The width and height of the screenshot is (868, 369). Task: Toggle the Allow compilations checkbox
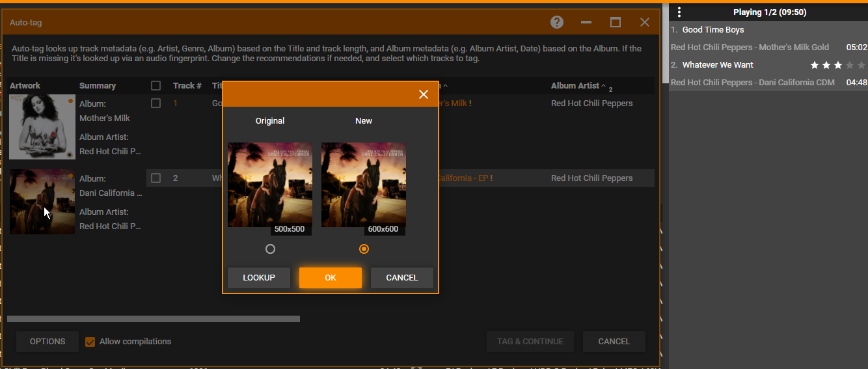(90, 342)
